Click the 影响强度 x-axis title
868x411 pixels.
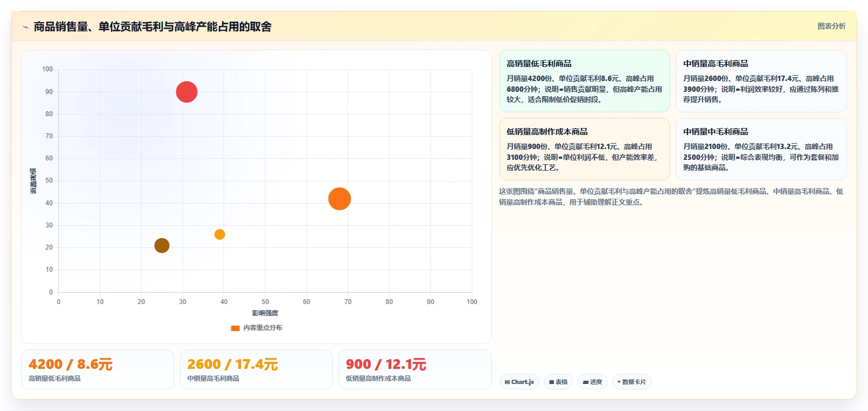265,313
